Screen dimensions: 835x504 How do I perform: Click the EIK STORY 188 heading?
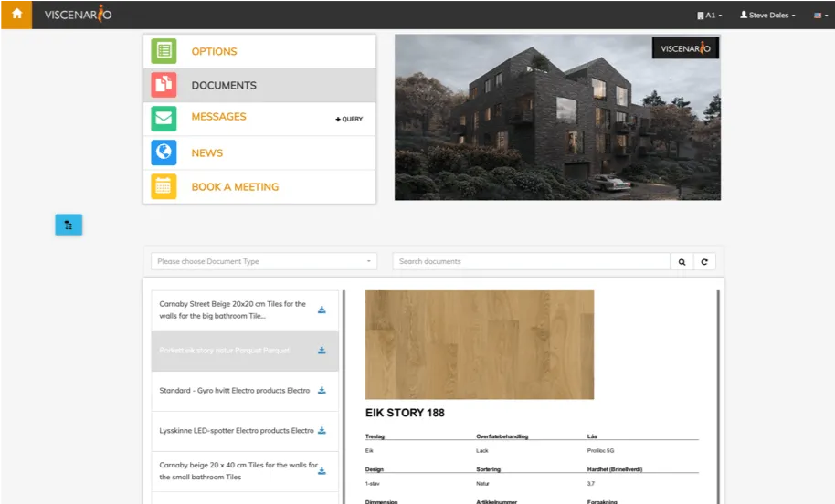(405, 413)
